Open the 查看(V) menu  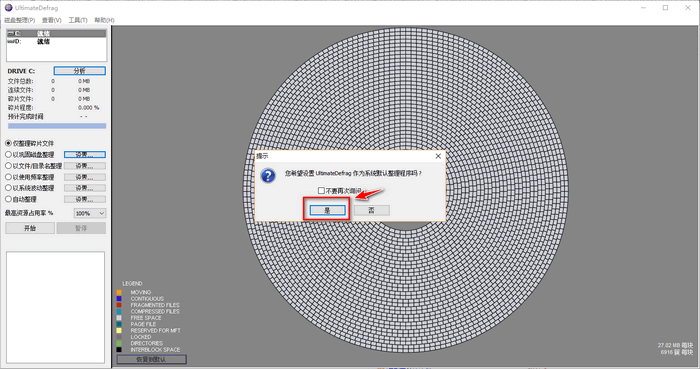(x=51, y=20)
